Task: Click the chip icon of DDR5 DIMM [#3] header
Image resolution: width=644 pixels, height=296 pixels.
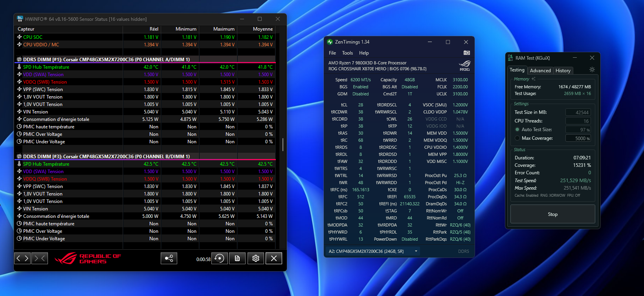Action: point(19,156)
